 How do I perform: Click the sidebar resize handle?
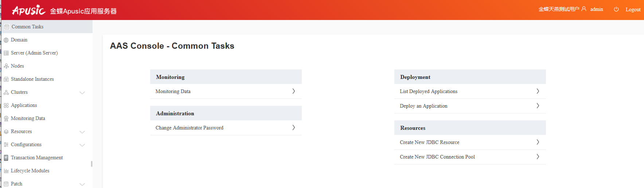92,164
